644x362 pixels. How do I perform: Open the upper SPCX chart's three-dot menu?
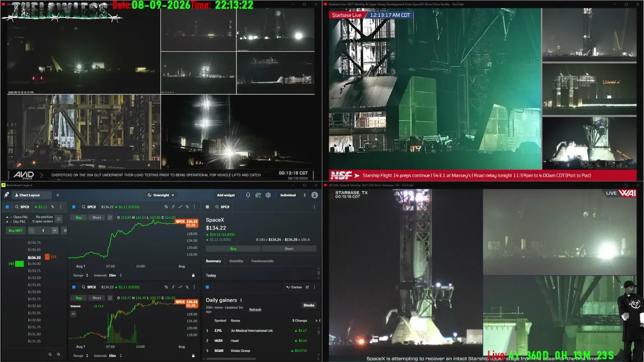(x=194, y=207)
